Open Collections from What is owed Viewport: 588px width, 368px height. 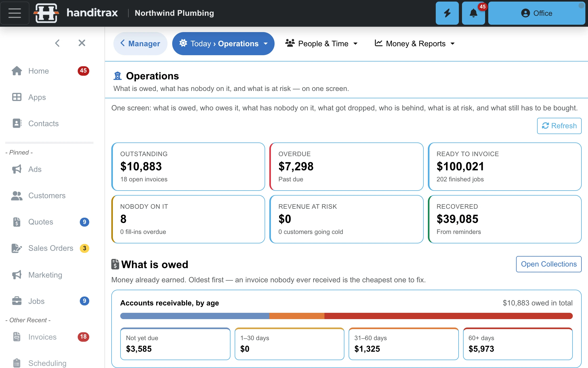(549, 264)
